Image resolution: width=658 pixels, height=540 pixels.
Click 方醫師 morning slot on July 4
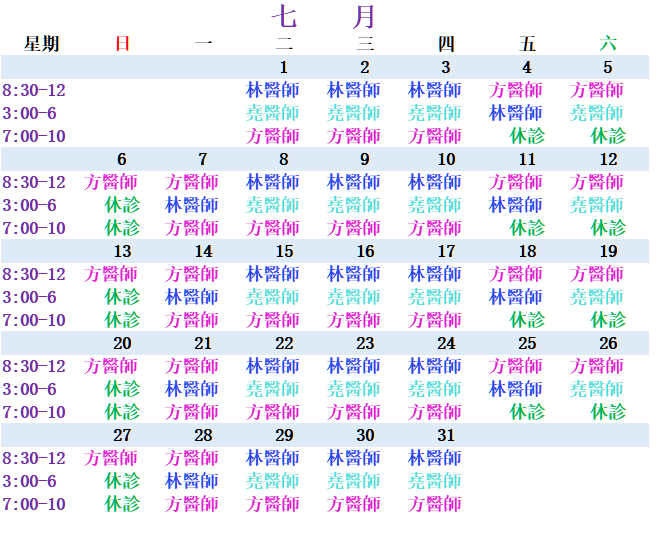(515, 90)
